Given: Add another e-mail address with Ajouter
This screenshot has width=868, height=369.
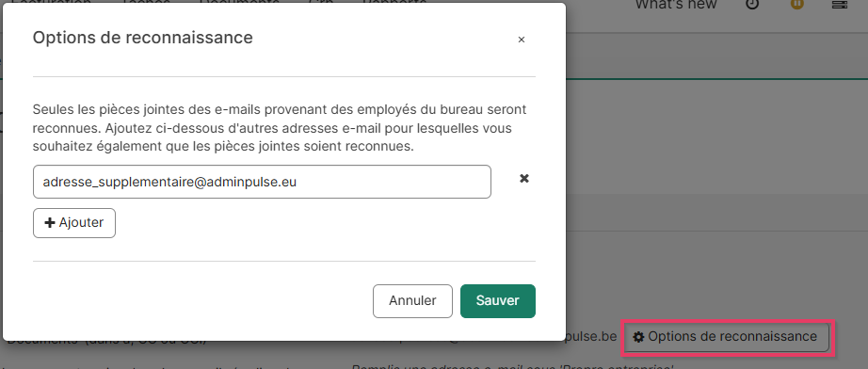Looking at the screenshot, I should (74, 223).
